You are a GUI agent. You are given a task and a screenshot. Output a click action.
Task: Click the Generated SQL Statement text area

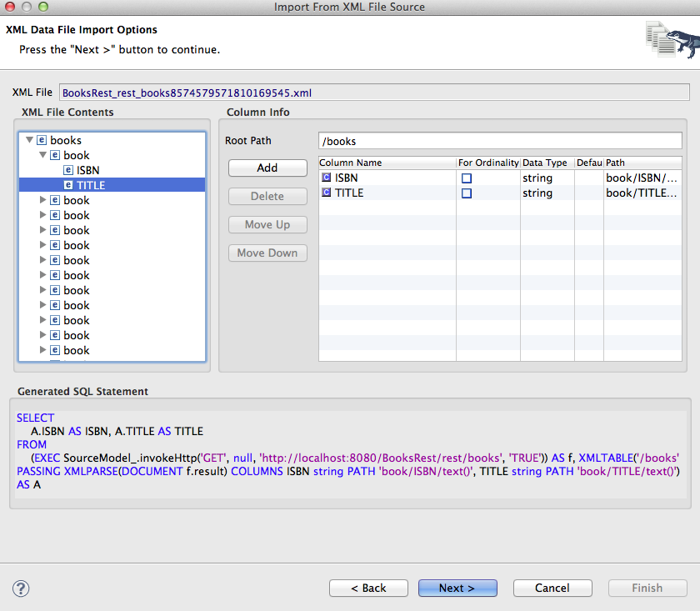click(351, 453)
